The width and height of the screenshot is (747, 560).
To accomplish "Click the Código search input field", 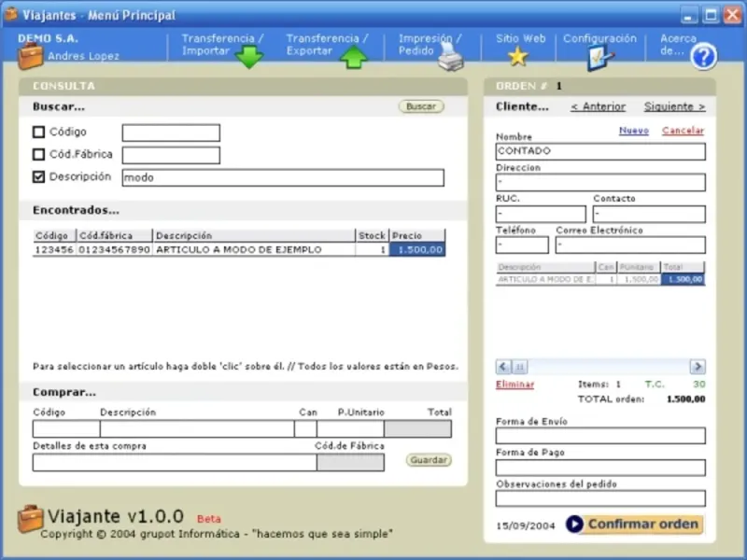I will coord(171,133).
